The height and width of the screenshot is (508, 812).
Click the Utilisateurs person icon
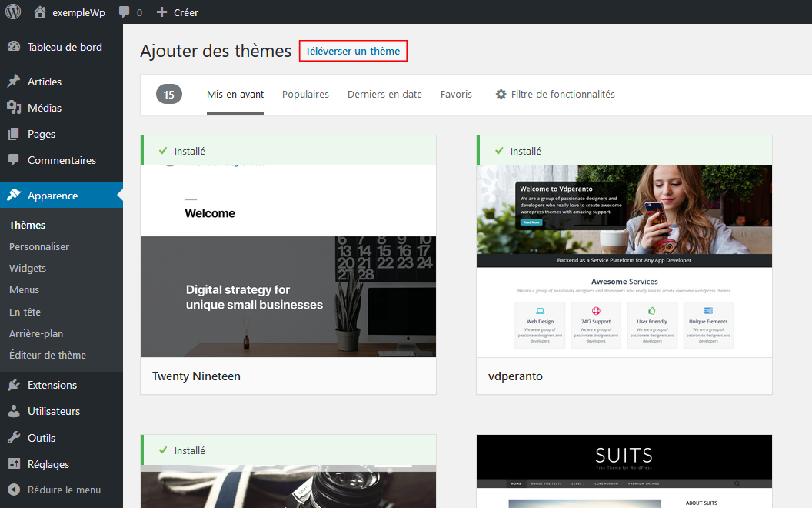pyautogui.click(x=14, y=411)
